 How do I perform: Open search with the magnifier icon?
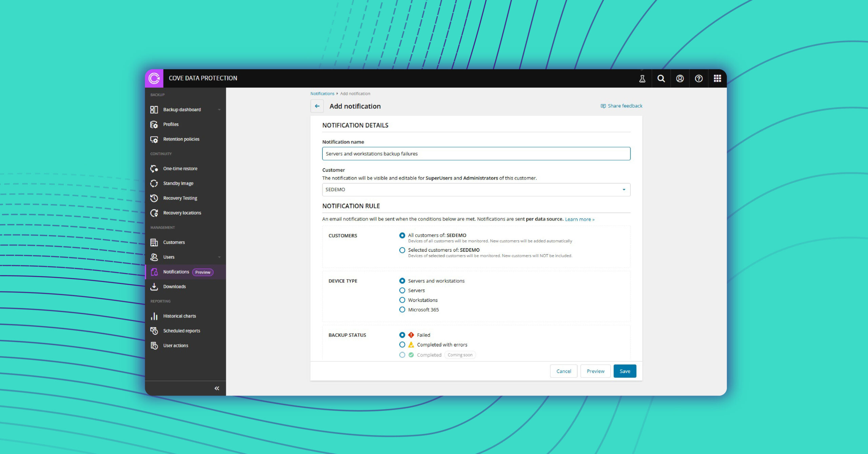pyautogui.click(x=661, y=79)
